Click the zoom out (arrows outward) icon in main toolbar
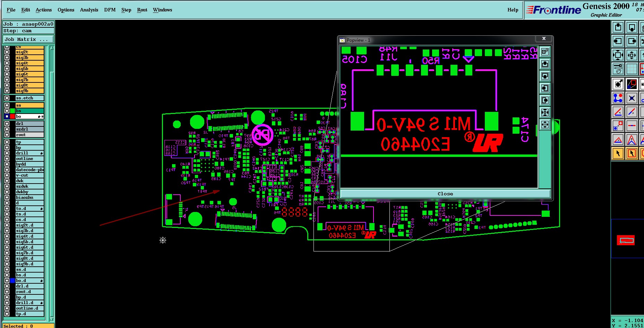644x328 pixels. (632, 55)
